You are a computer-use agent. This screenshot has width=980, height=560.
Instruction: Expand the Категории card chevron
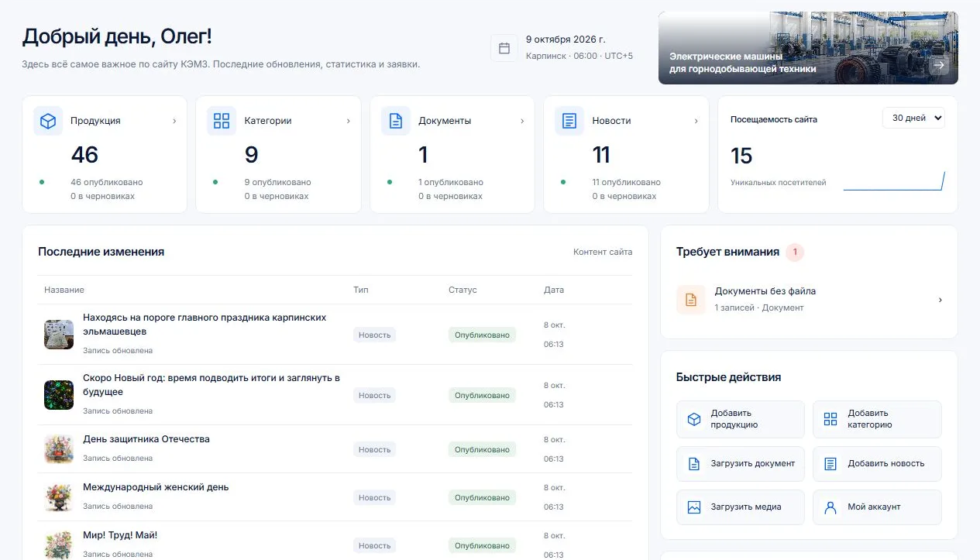[348, 121]
